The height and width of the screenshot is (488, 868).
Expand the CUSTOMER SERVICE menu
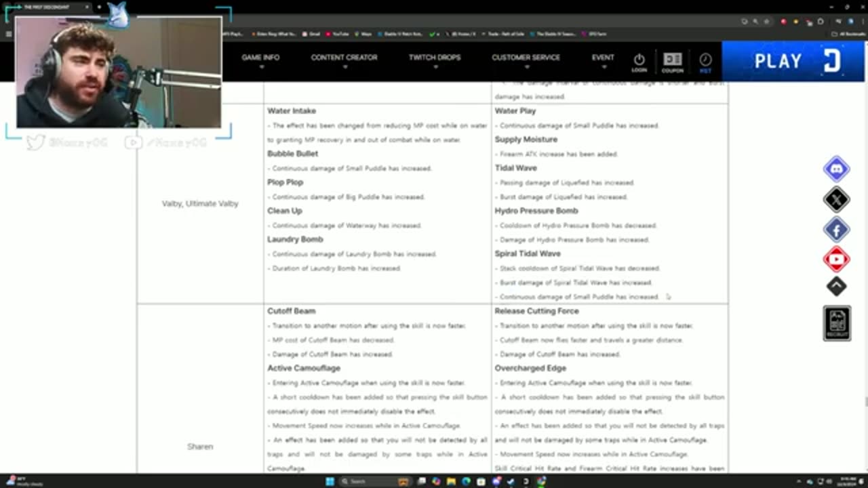point(526,58)
